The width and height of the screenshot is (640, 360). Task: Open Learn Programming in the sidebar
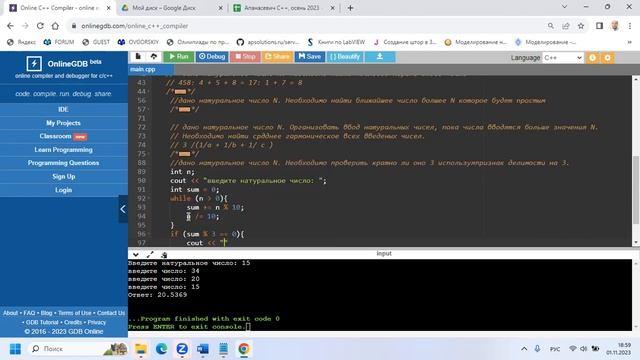pos(64,150)
